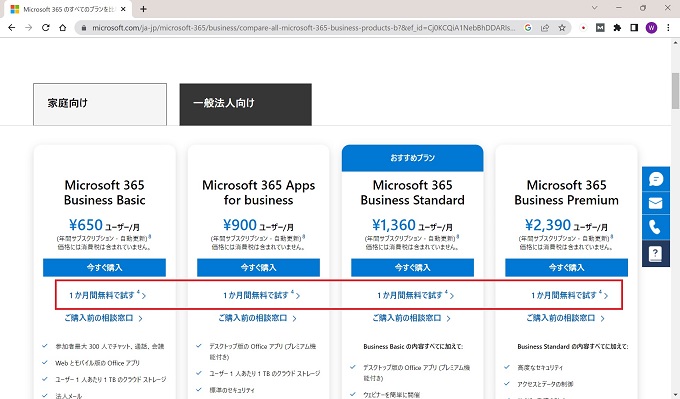Click 'ウェビナーを簡単に開催' feature text
Image resolution: width=680 pixels, height=399 pixels.
[391, 395]
